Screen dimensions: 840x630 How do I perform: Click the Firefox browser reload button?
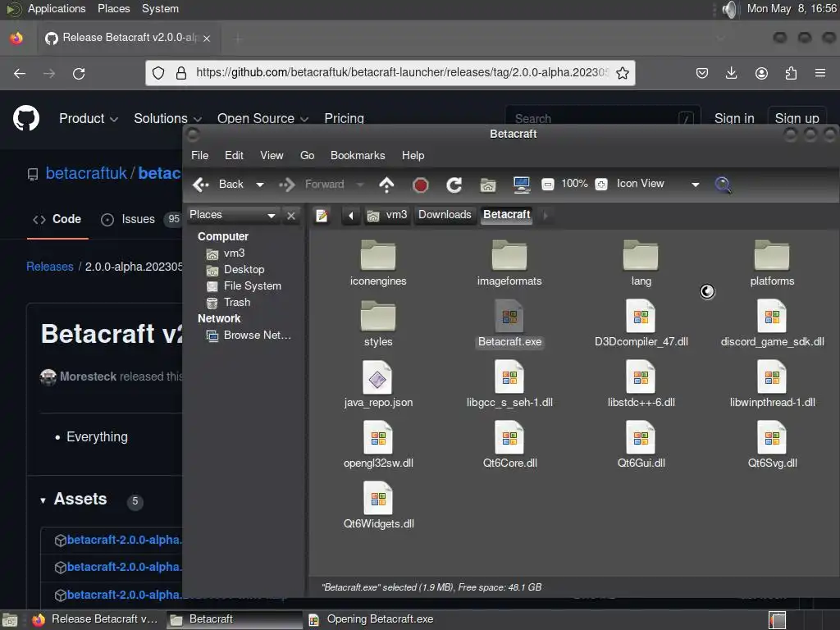pyautogui.click(x=79, y=73)
